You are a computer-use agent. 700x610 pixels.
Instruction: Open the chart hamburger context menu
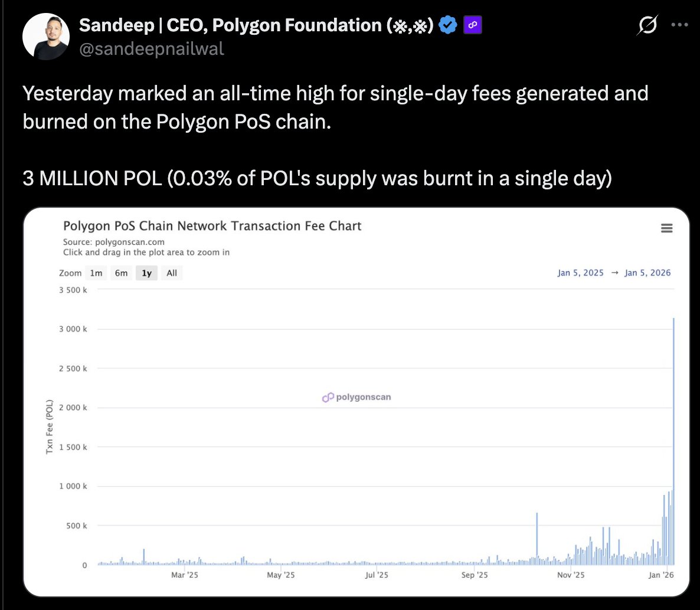[667, 228]
